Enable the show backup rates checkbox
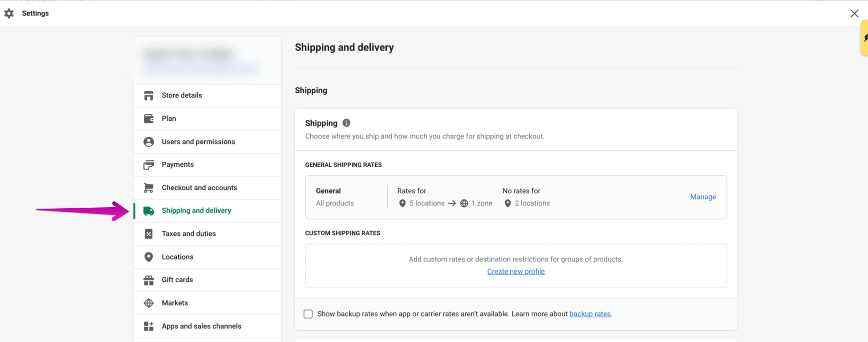Screen dimensions: 868x342 click(308, 314)
